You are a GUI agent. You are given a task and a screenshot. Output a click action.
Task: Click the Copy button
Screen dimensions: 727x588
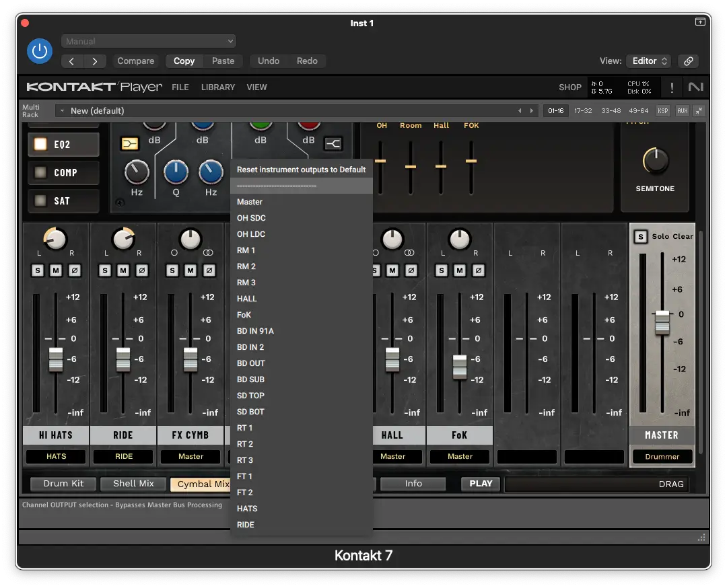point(184,61)
